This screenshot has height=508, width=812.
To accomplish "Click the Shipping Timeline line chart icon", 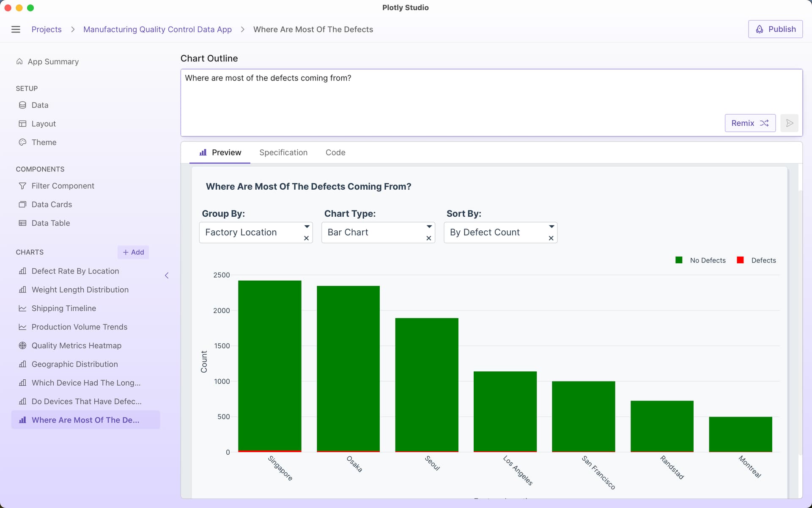I will pyautogui.click(x=22, y=308).
